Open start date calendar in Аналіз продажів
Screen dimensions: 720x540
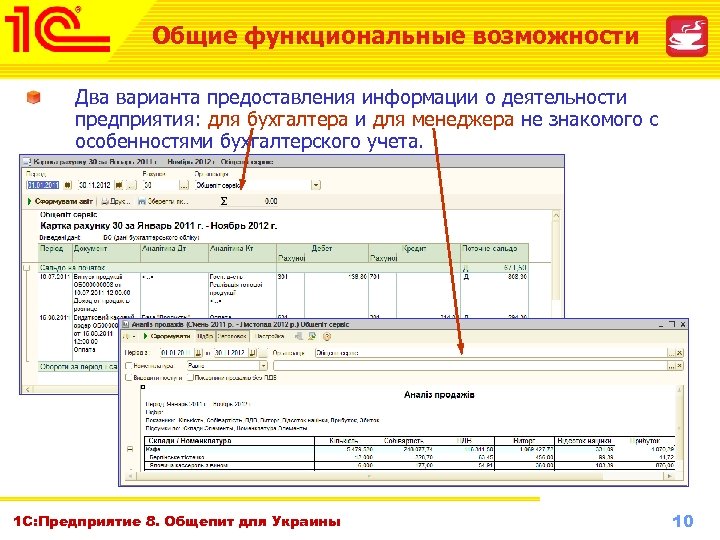[x=198, y=353]
